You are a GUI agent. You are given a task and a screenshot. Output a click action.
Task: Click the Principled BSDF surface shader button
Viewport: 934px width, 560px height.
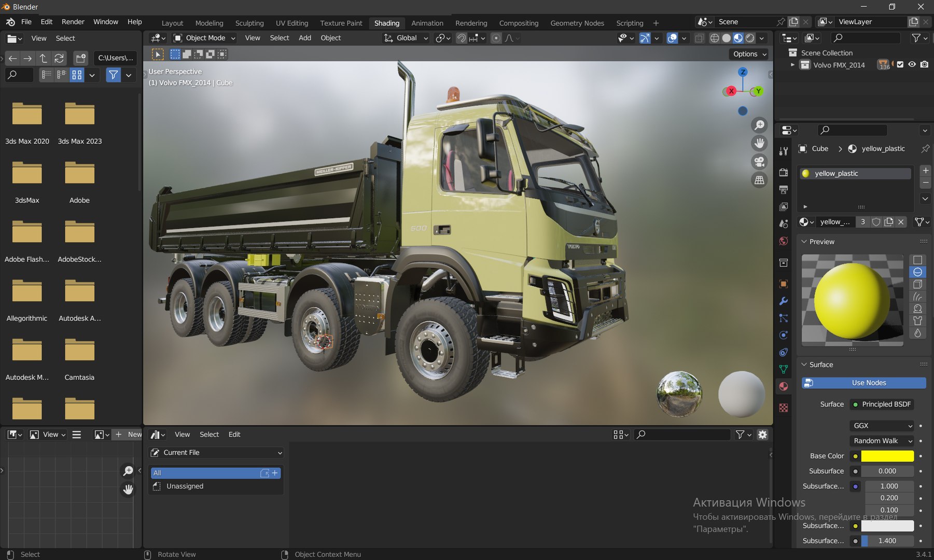click(x=882, y=404)
